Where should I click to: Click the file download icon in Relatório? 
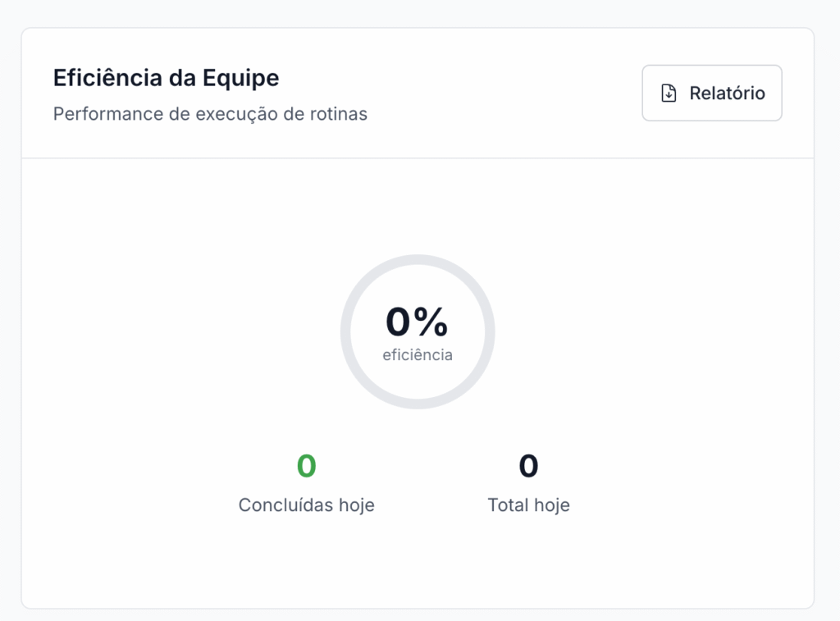click(669, 94)
